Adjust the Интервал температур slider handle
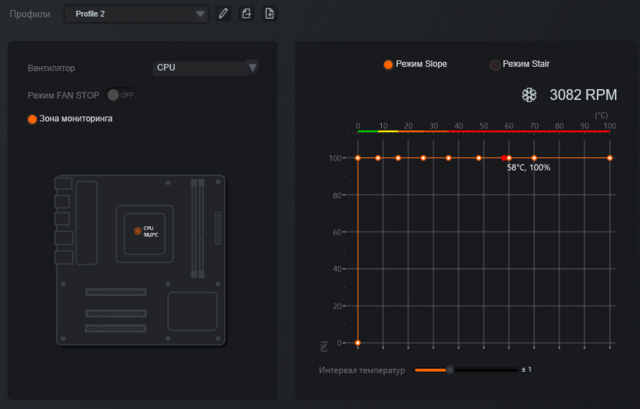The image size is (640, 409). click(450, 370)
